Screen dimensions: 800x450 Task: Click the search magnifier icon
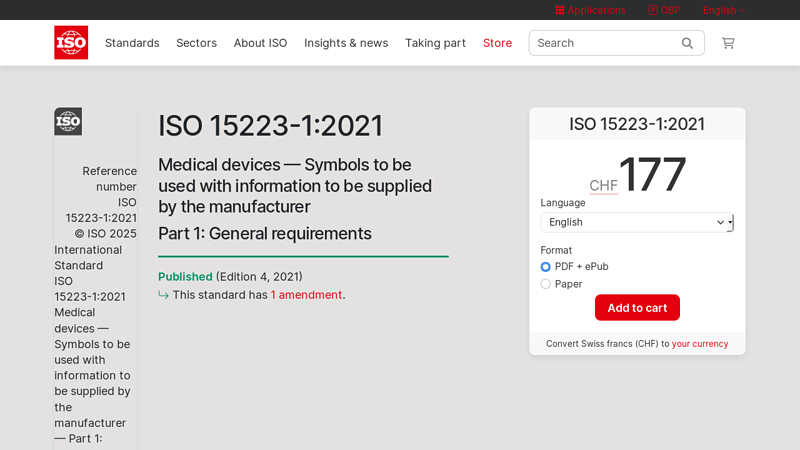pyautogui.click(x=687, y=43)
